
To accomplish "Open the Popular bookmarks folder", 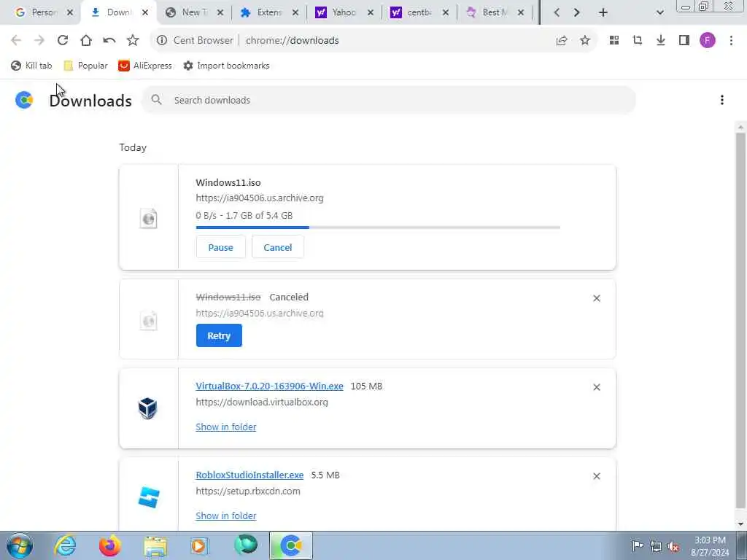I will (86, 66).
